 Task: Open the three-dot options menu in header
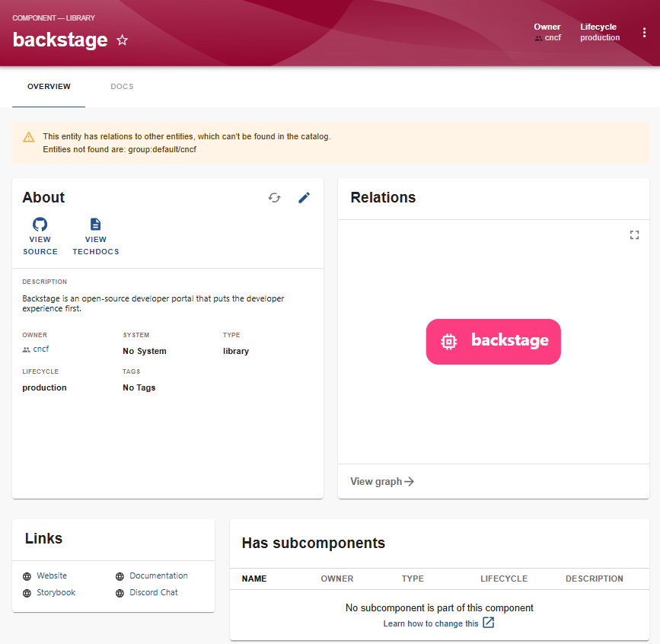(x=644, y=33)
